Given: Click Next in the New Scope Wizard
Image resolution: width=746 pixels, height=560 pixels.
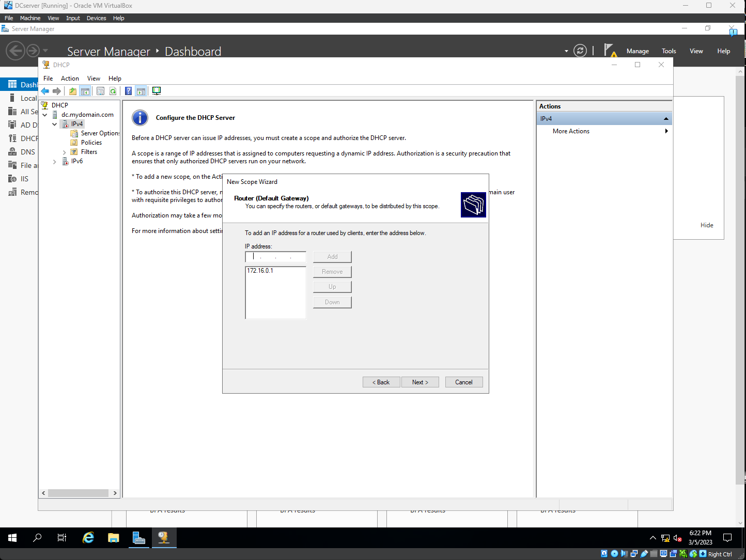Looking at the screenshot, I should point(420,382).
